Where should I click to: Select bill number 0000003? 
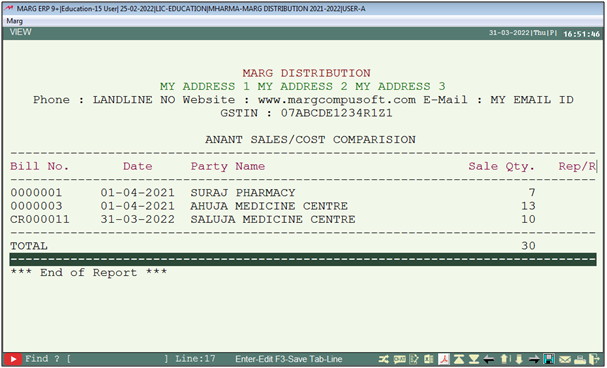click(x=36, y=206)
